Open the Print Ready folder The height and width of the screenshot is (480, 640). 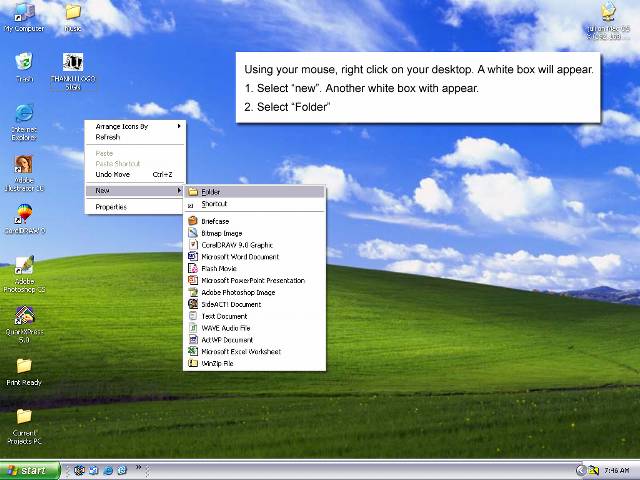coord(24,372)
